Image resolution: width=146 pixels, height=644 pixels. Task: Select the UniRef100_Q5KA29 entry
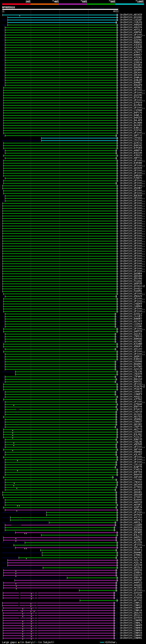pos(131,296)
